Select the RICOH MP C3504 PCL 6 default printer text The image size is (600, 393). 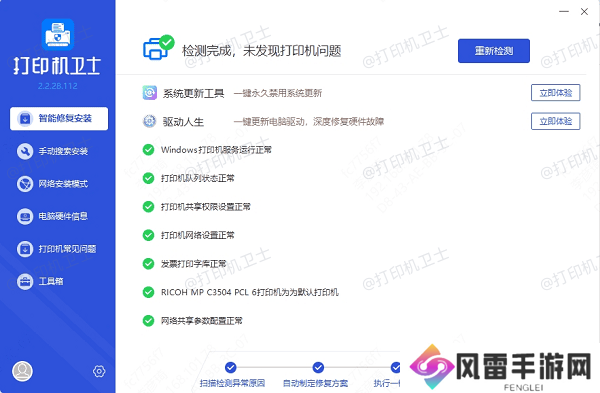(249, 292)
